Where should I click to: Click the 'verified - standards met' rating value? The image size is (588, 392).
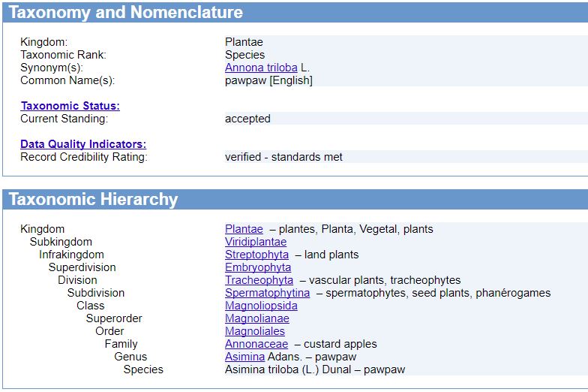point(283,157)
